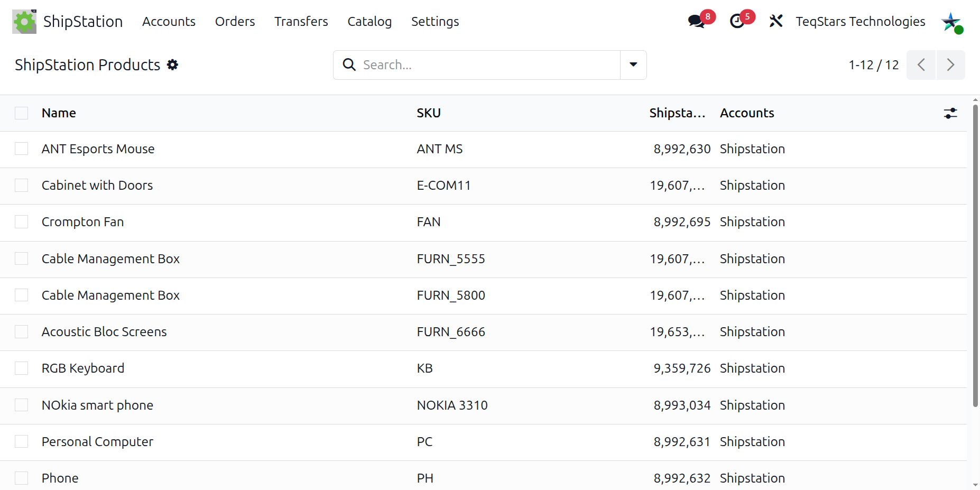Image resolution: width=980 pixels, height=490 pixels.
Task: Check the Acoustic Bloc Screens row checkbox
Action: (22, 332)
